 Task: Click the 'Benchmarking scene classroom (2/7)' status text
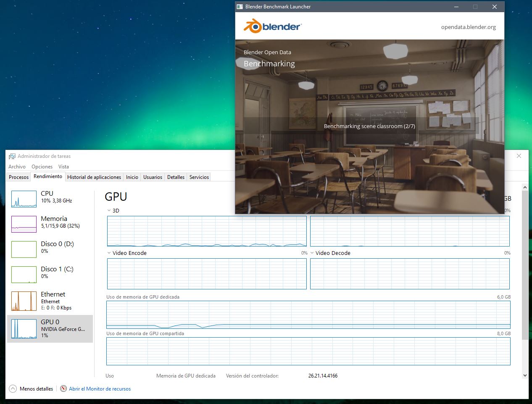(x=369, y=126)
